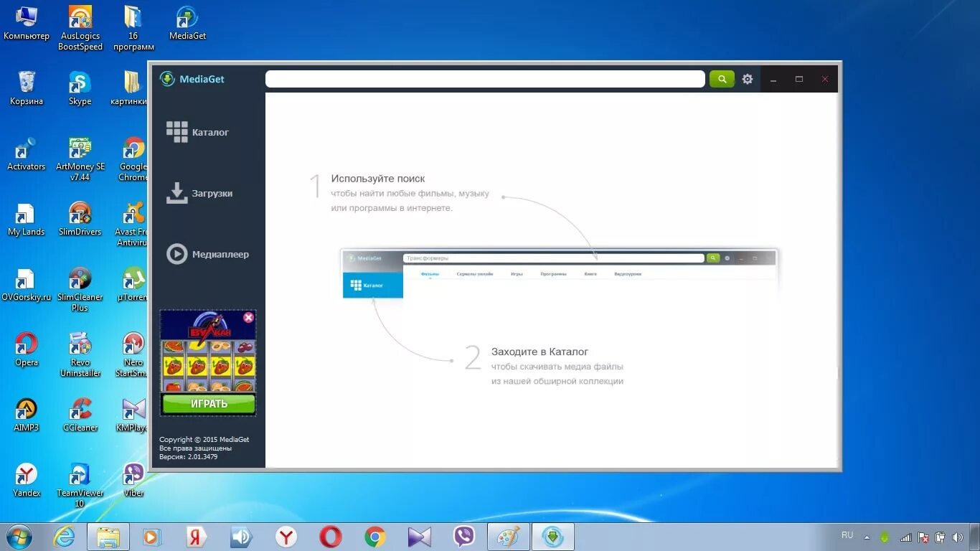Select the Opera desktop icon
The image size is (980, 551).
click(x=27, y=350)
